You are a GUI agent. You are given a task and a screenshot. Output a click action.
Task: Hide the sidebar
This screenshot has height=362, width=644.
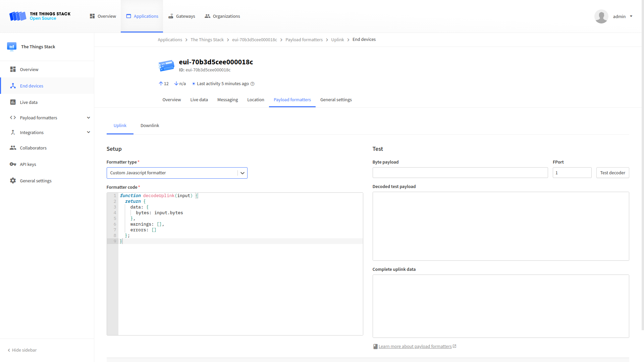22,350
